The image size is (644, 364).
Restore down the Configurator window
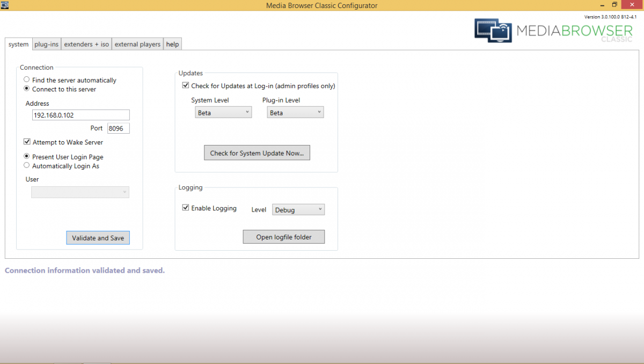(x=615, y=5)
